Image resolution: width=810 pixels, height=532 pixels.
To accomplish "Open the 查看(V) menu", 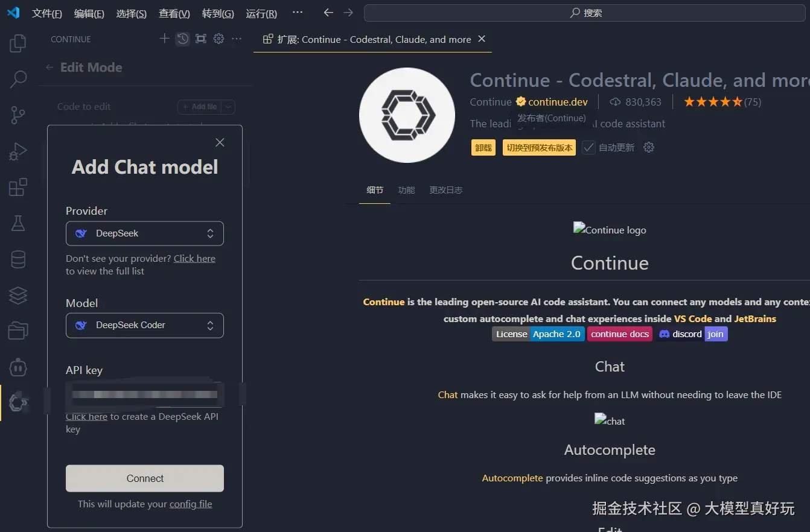I will point(174,13).
